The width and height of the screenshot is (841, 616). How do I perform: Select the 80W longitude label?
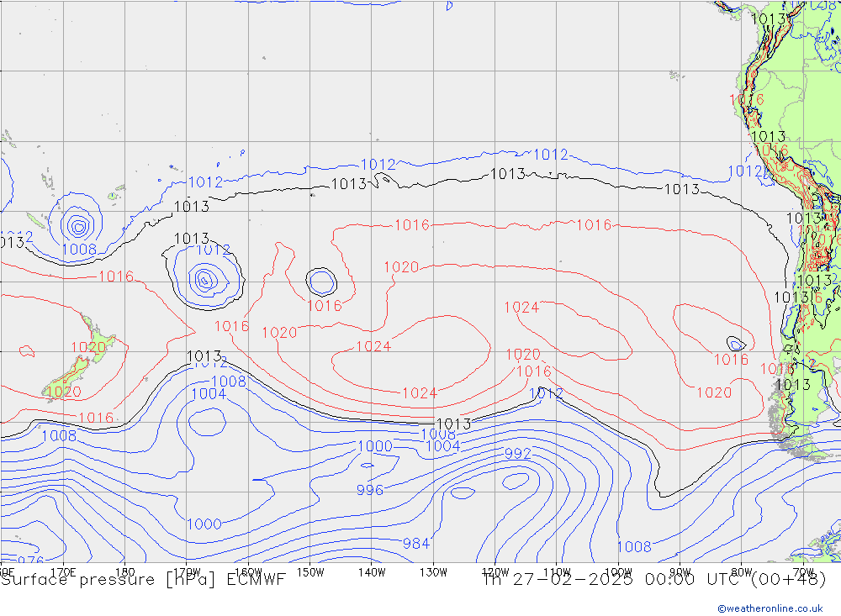[x=742, y=572]
